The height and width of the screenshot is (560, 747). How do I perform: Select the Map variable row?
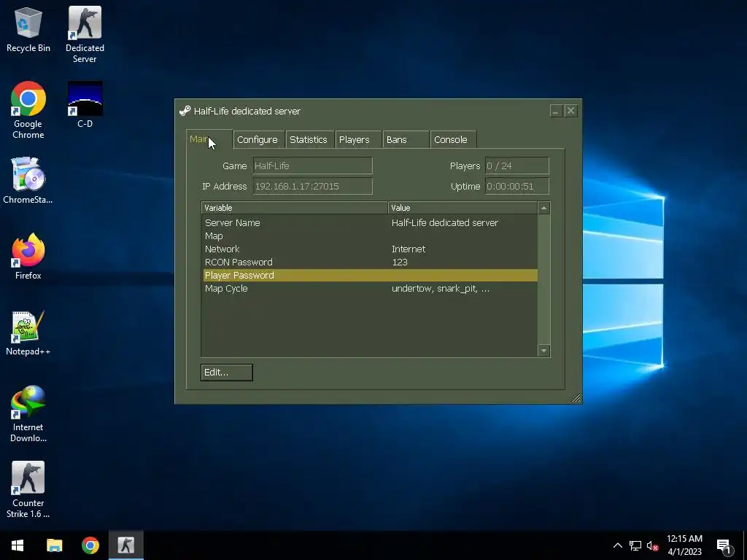[x=369, y=236]
